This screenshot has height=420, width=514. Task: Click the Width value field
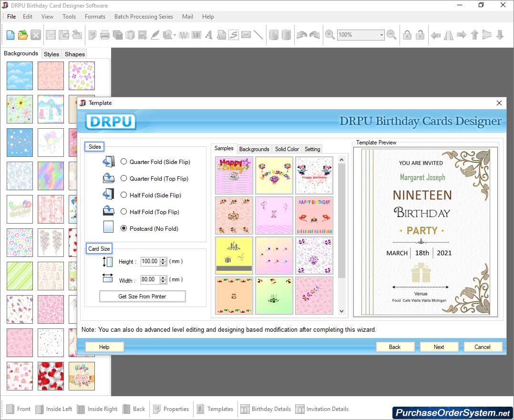click(150, 279)
